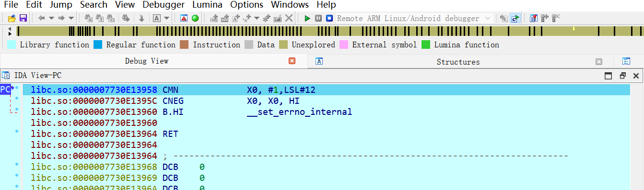Click Library function cyan legend swatch
This screenshot has height=190, width=644.
pyautogui.click(x=12, y=45)
